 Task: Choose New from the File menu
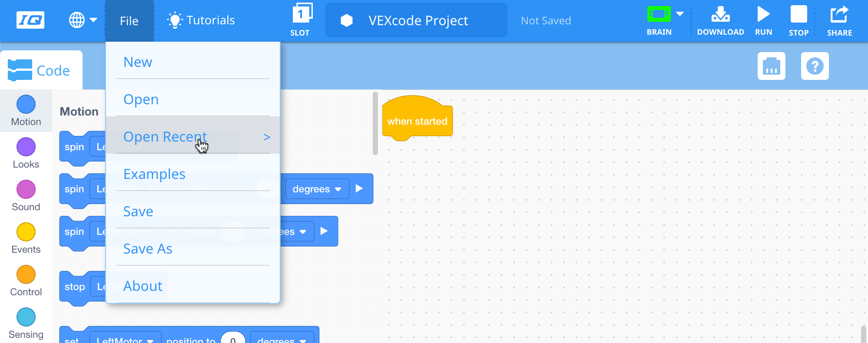138,62
